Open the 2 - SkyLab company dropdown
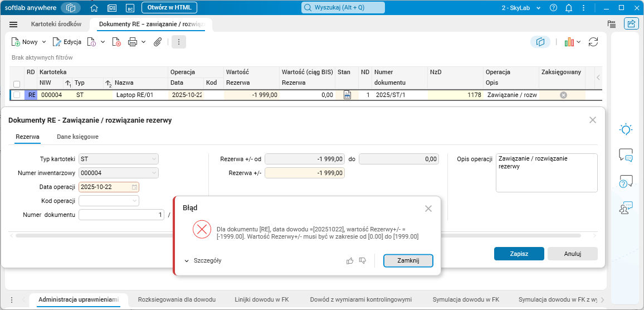644x310 pixels. tap(521, 7)
